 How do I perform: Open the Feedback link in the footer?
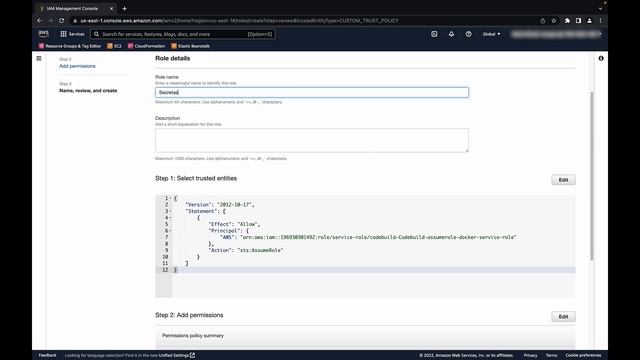tap(47, 355)
